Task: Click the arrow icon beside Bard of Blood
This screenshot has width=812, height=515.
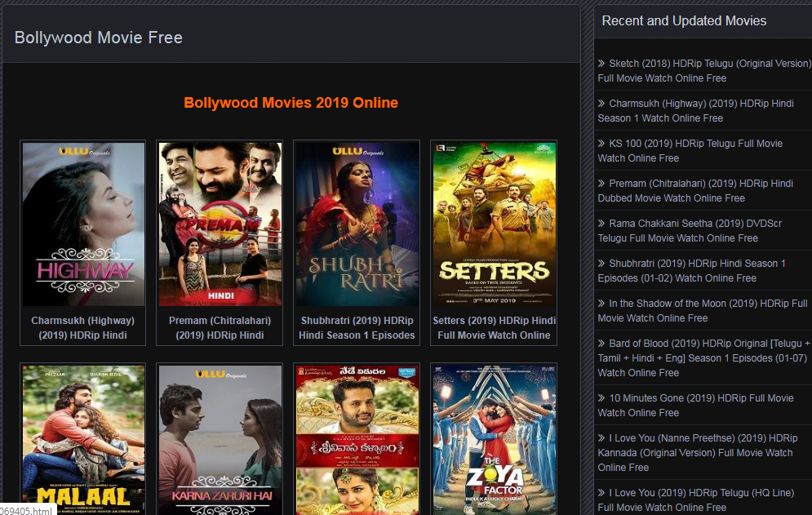Action: coord(601,343)
